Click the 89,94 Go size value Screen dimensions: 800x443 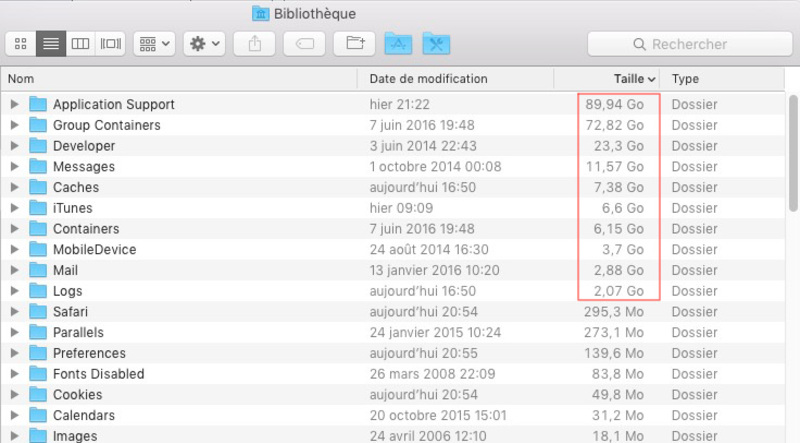pyautogui.click(x=614, y=104)
